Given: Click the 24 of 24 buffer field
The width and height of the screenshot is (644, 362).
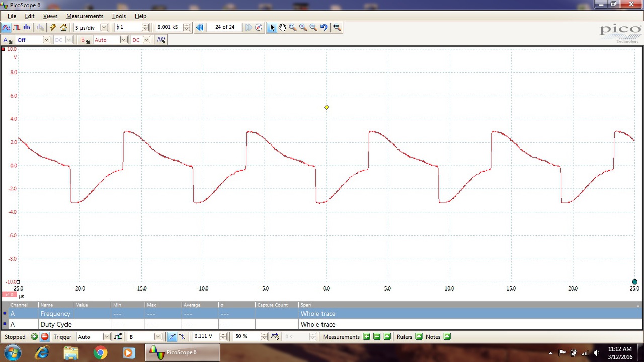Looking at the screenshot, I should [x=225, y=27].
